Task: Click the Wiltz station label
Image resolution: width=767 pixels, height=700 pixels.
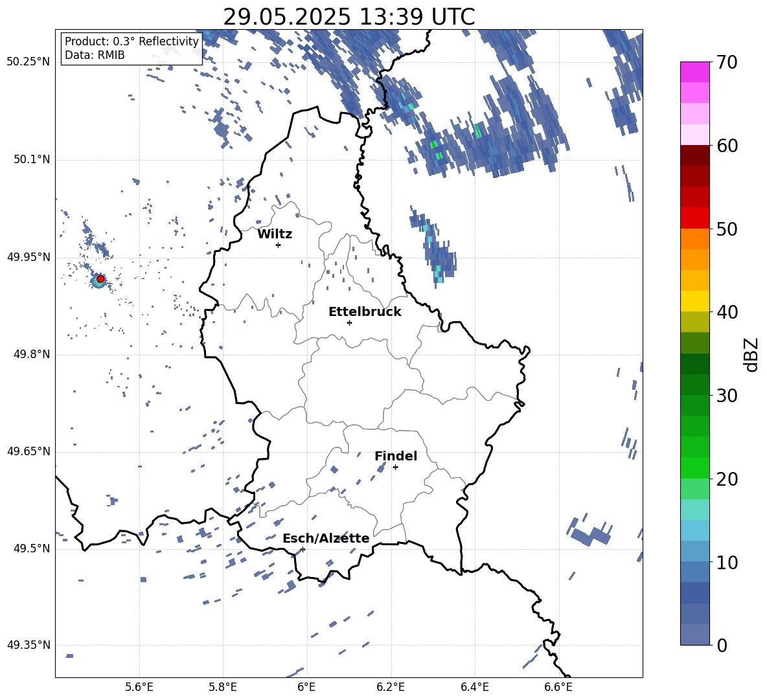Action: click(x=275, y=234)
